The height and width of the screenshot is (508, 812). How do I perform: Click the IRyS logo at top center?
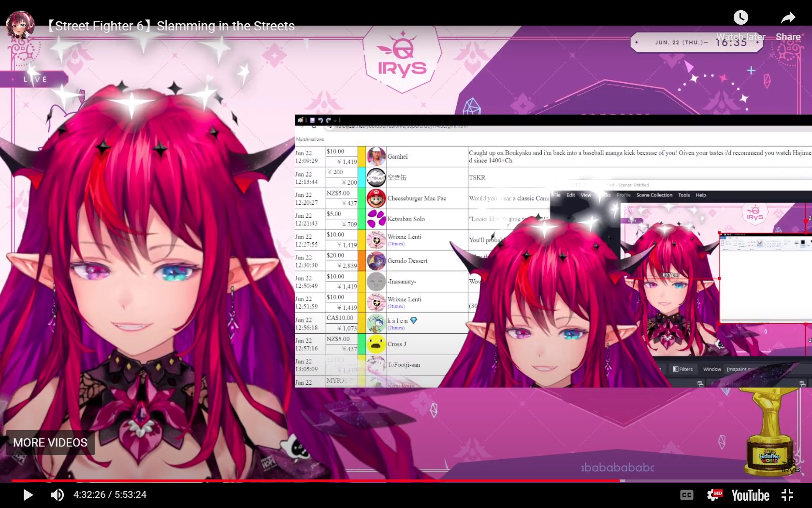pyautogui.click(x=402, y=59)
